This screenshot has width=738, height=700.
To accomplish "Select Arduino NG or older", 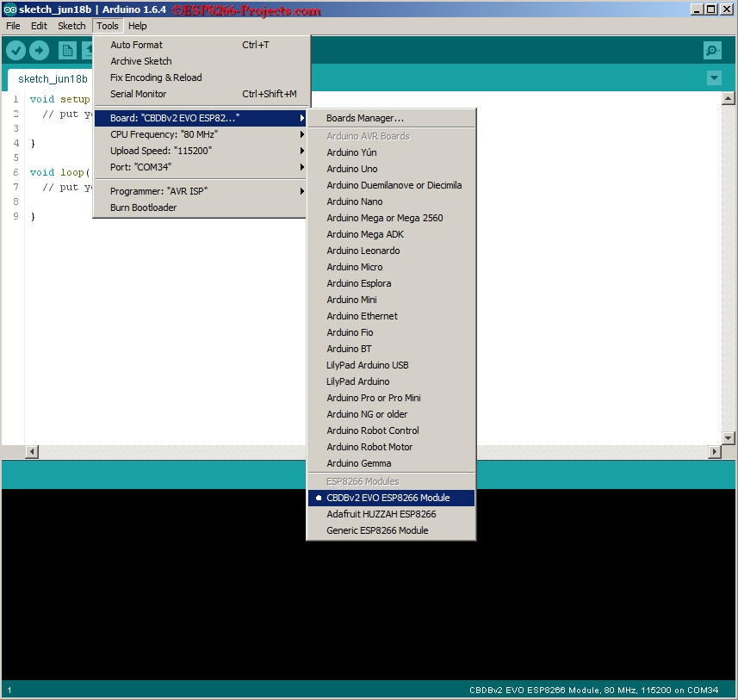I will pos(391,414).
